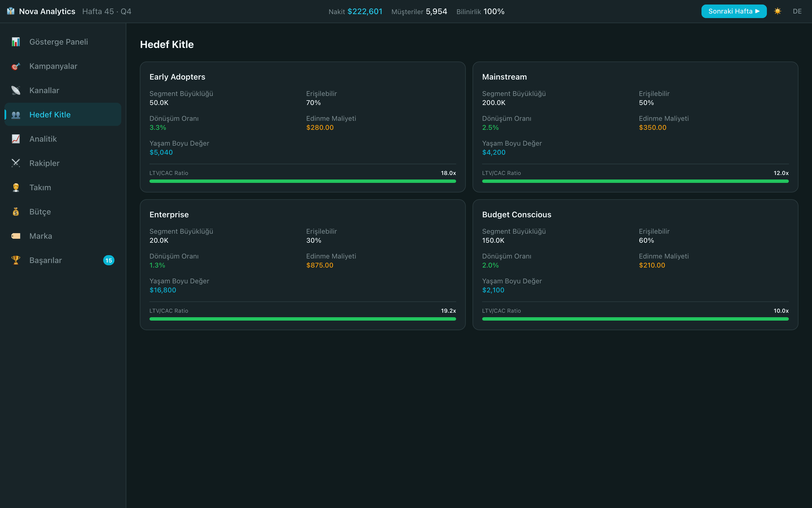
Task: Click the Nova Analytics logo icon
Action: click(11, 11)
